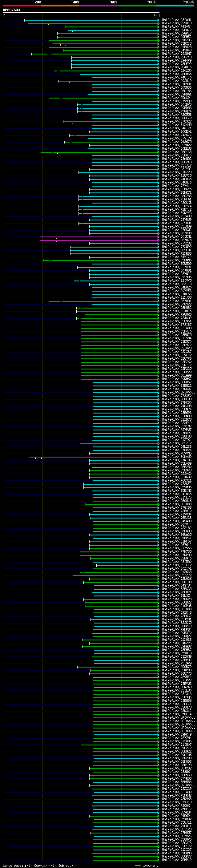Select the UniRef100_A9BD53 label
This screenshot has width=197, height=868.
(176, 108)
